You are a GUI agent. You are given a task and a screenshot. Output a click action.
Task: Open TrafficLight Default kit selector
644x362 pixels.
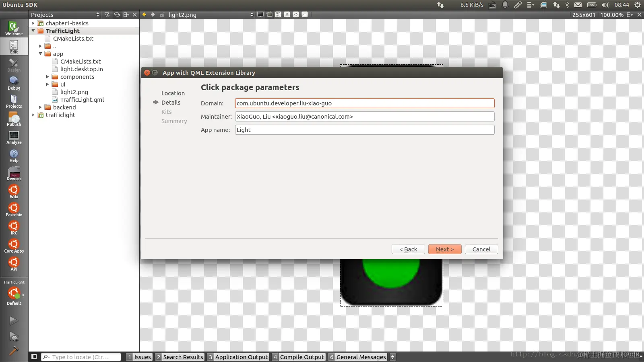click(14, 293)
